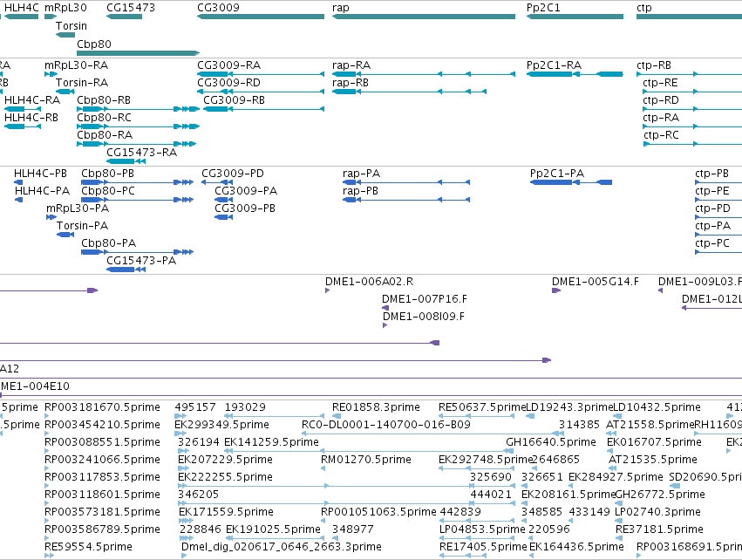The height and width of the screenshot is (560, 742).
Task: Select the rap-RA transcript label
Action: pos(351,65)
